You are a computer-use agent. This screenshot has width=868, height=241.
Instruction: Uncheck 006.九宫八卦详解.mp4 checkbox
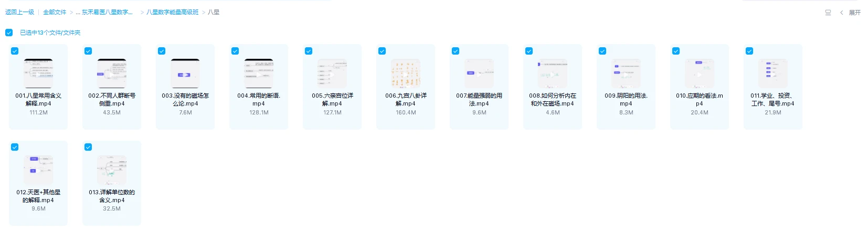[382, 51]
